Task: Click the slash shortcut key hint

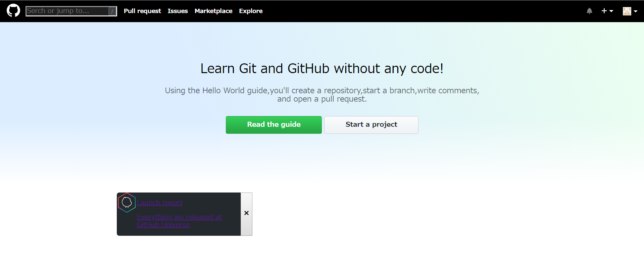Action: (x=112, y=11)
